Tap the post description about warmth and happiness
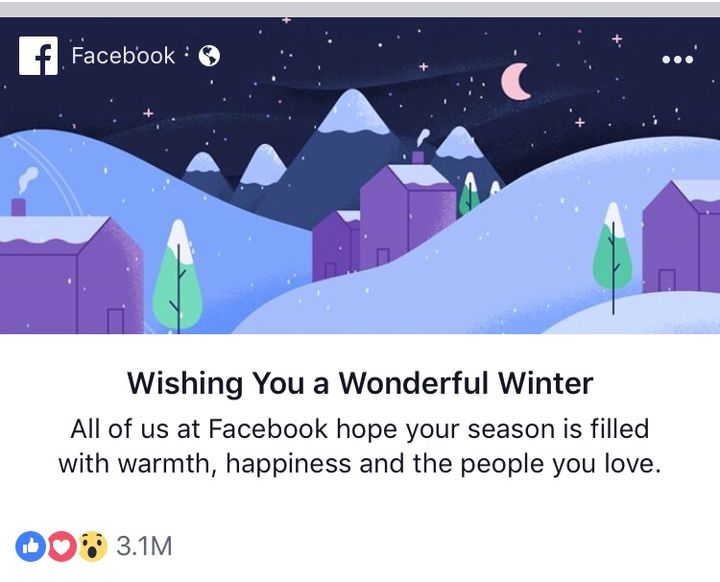 (x=360, y=447)
